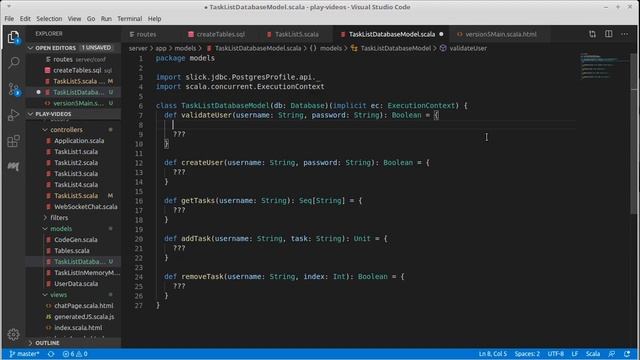Open the Manage gear settings menu
Viewport: 640px width, 360px height.
[13, 334]
